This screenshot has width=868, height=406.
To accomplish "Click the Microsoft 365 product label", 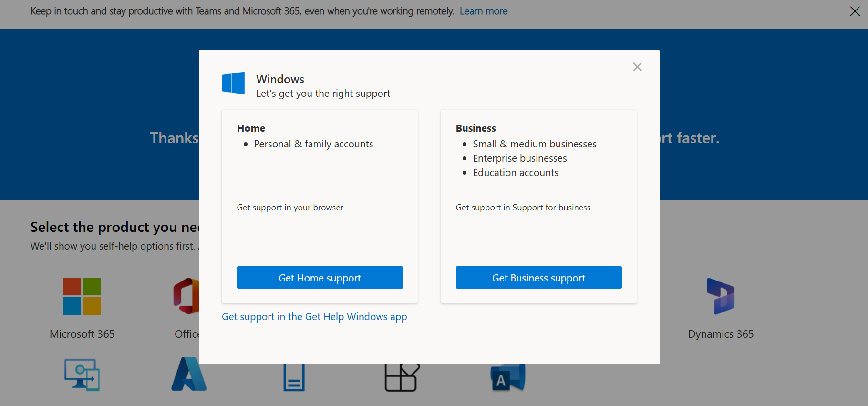I will (x=82, y=334).
